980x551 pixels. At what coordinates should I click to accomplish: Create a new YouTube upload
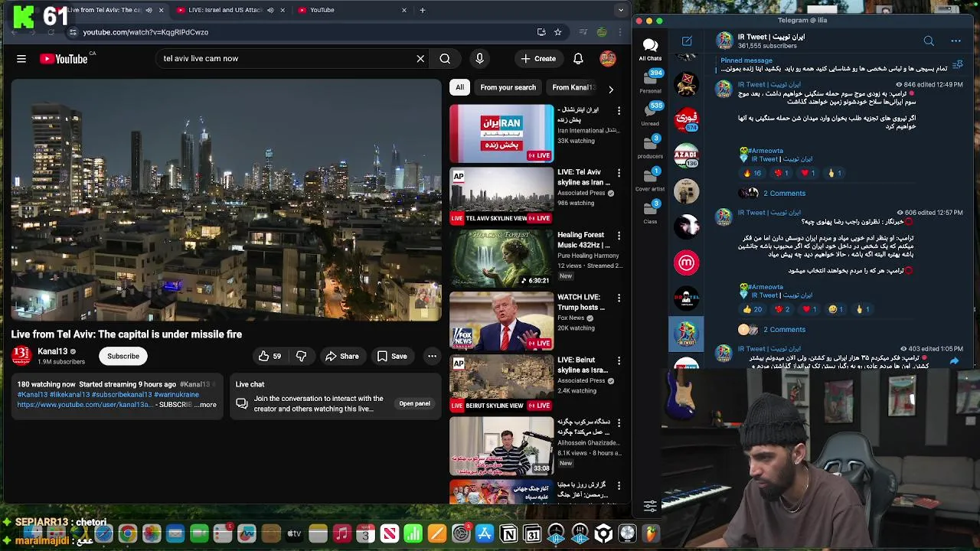pyautogui.click(x=538, y=58)
